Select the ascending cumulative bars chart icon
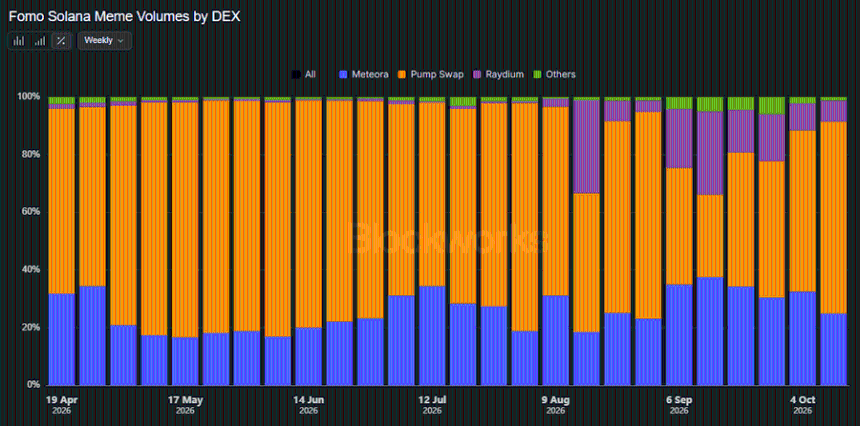 40,41
